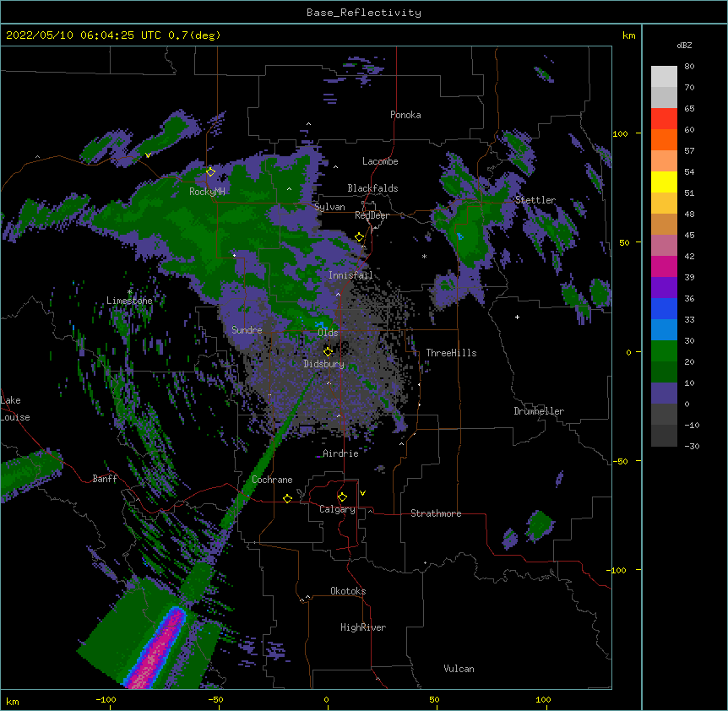Click the Limestone label
Viewport: 728px width, 711px height.
[x=129, y=301]
